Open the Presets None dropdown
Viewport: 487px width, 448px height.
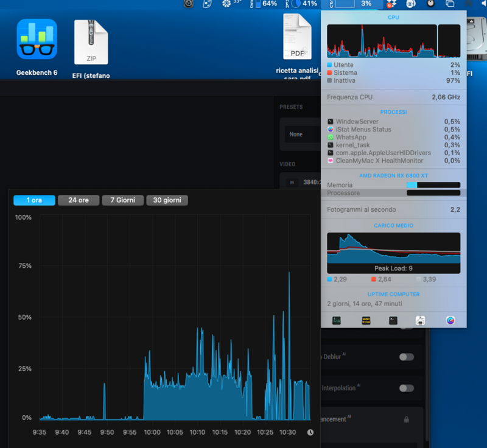point(303,135)
